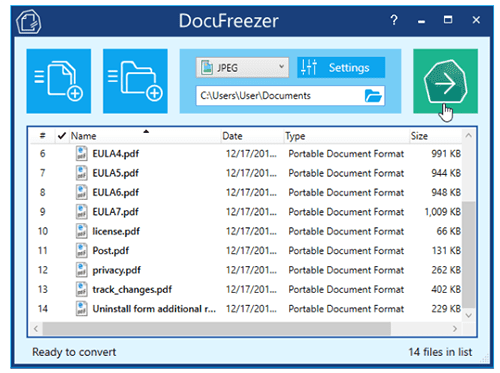
Task: Click the horizontal scrollbar thumb of the file list
Action: click(x=217, y=329)
